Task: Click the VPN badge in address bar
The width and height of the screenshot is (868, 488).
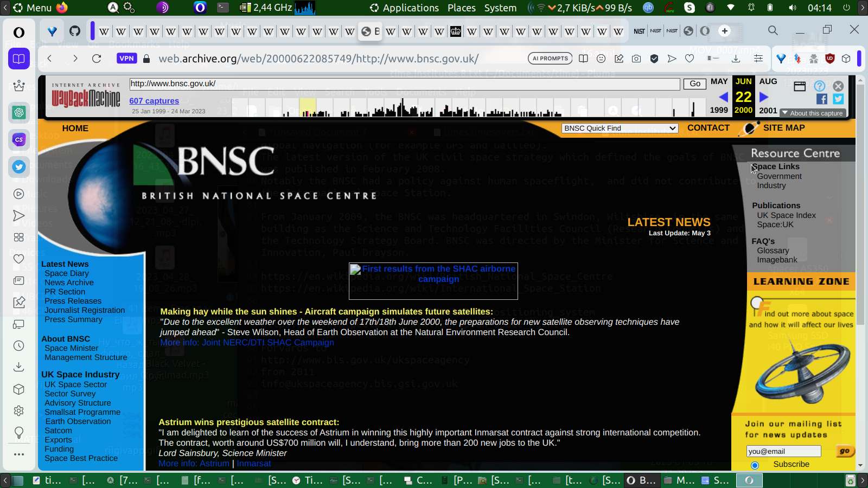Action: point(126,59)
